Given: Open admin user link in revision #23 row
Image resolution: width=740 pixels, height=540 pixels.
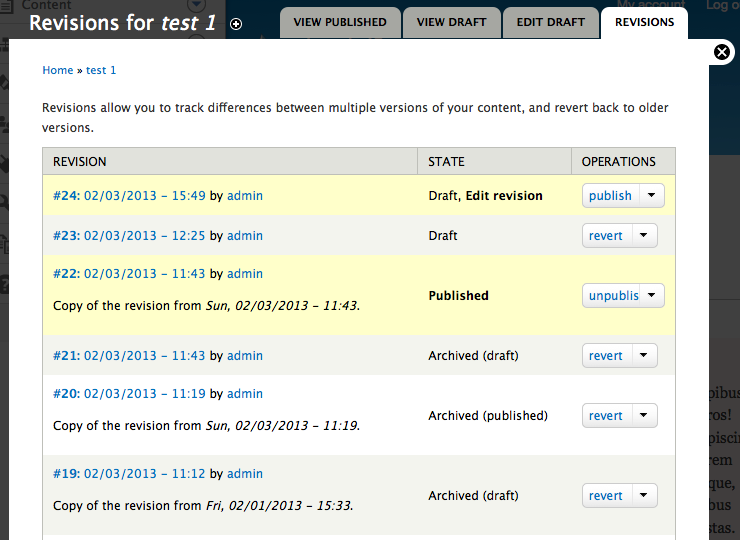Looking at the screenshot, I should 245,236.
